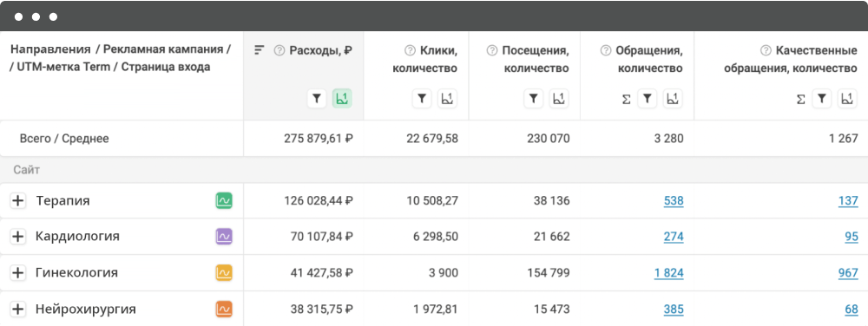Expand the Гинекология row
Image resolution: width=868 pixels, height=326 pixels.
point(18,272)
